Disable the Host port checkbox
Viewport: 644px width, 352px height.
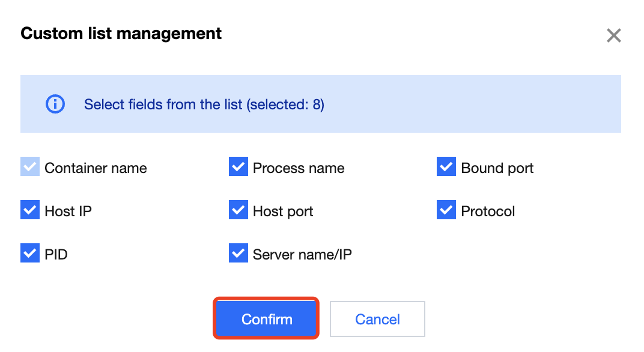point(238,211)
